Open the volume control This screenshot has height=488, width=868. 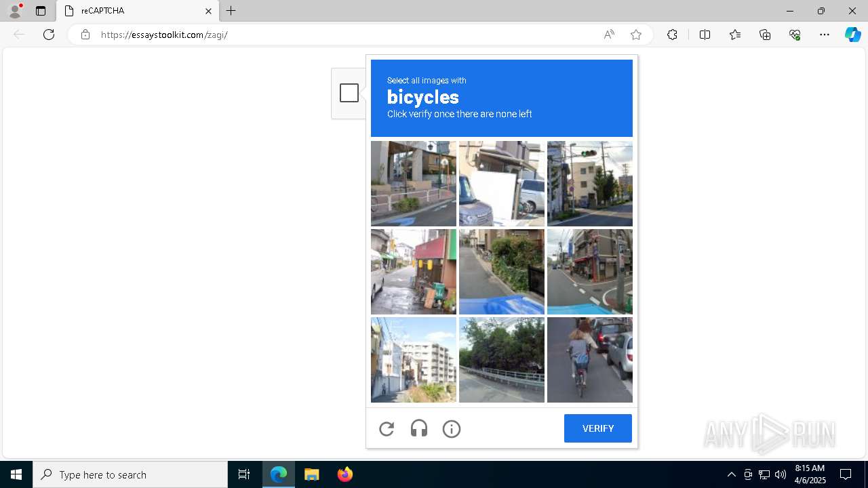[x=781, y=474]
